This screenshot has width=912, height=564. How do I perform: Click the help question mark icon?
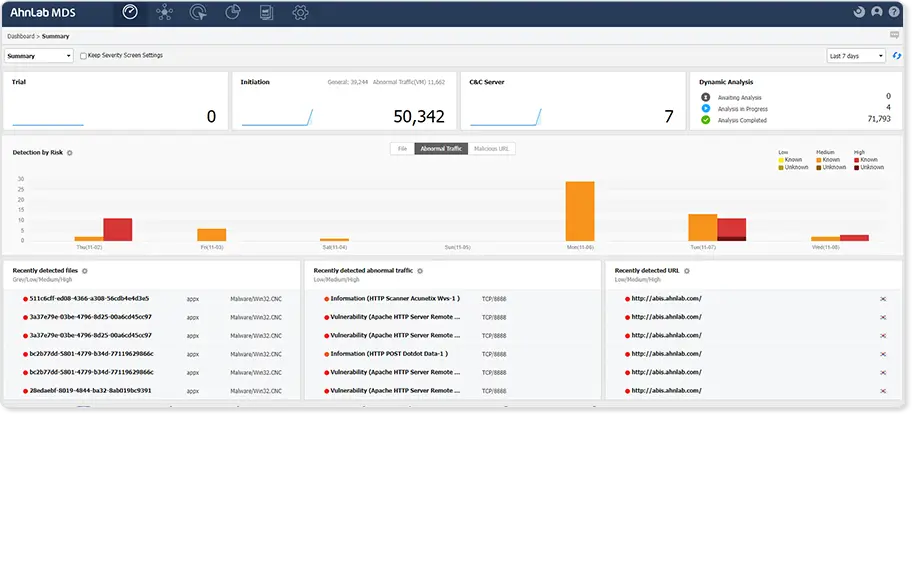pos(894,12)
